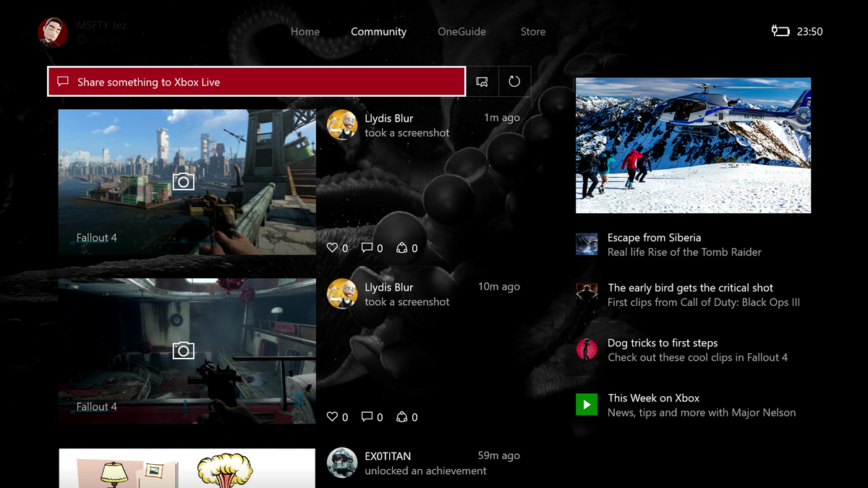This screenshot has height=488, width=868.
Task: Go to the Store tab
Action: coord(532,31)
